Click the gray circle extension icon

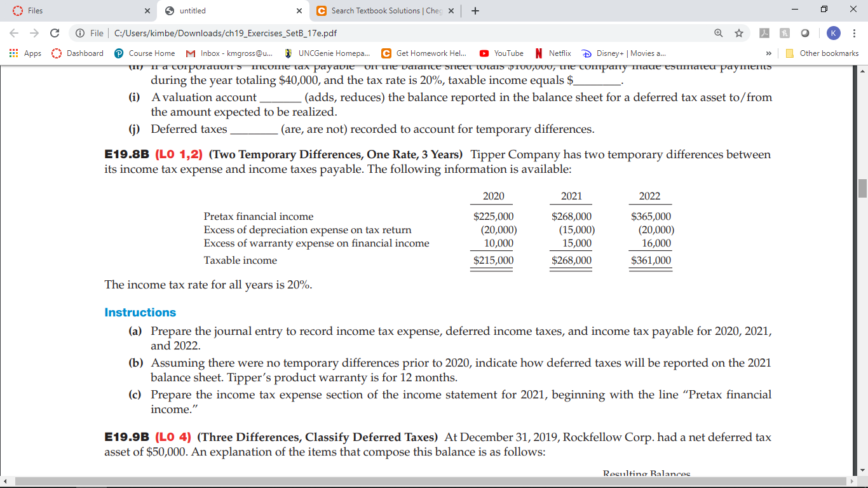coord(804,33)
